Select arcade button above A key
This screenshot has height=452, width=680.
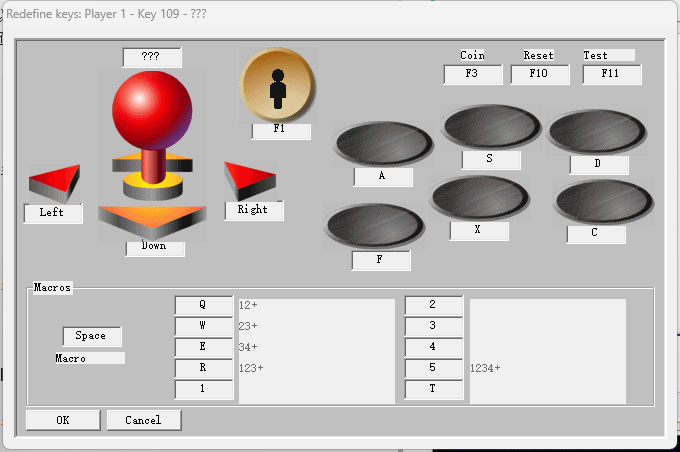pyautogui.click(x=383, y=144)
